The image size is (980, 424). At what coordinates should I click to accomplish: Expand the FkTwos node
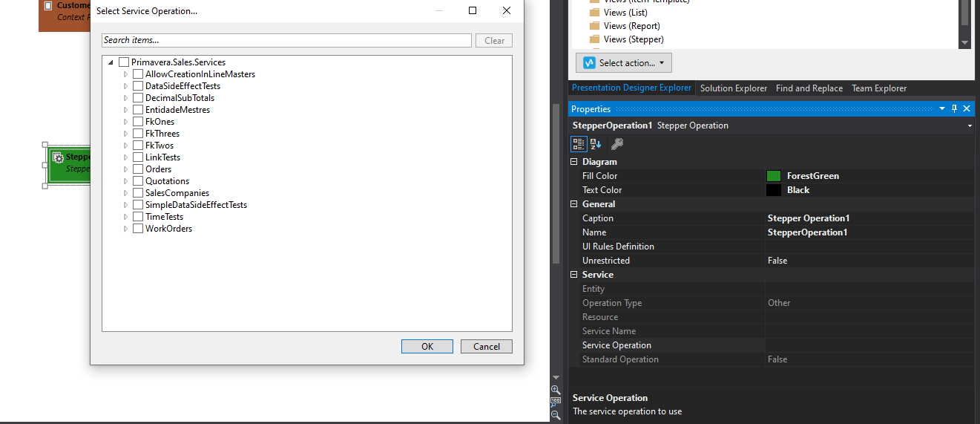(125, 146)
